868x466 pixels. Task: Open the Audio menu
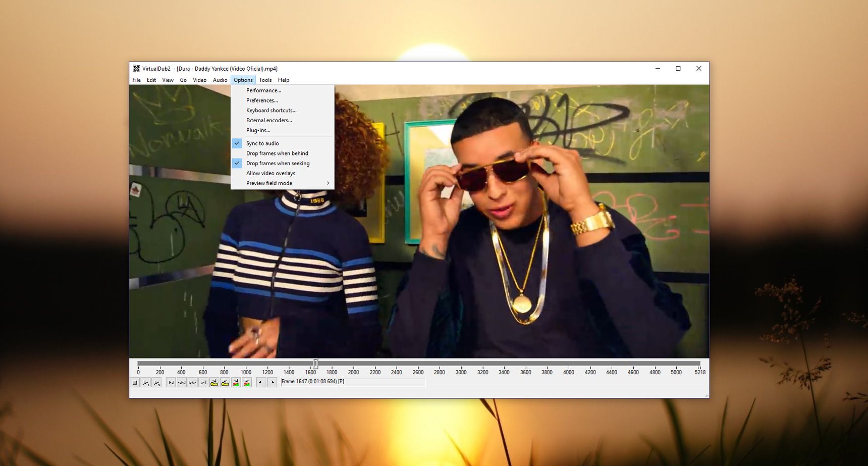(x=220, y=80)
